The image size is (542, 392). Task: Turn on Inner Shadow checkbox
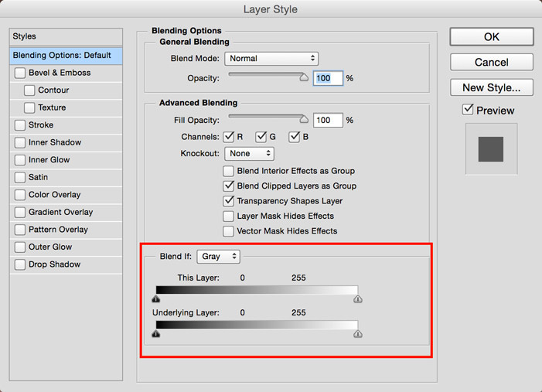20,142
